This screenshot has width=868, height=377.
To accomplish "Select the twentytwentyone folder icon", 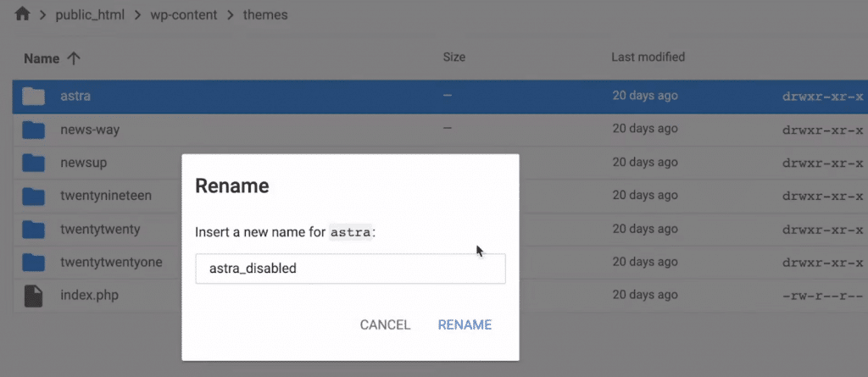I will click(x=33, y=262).
